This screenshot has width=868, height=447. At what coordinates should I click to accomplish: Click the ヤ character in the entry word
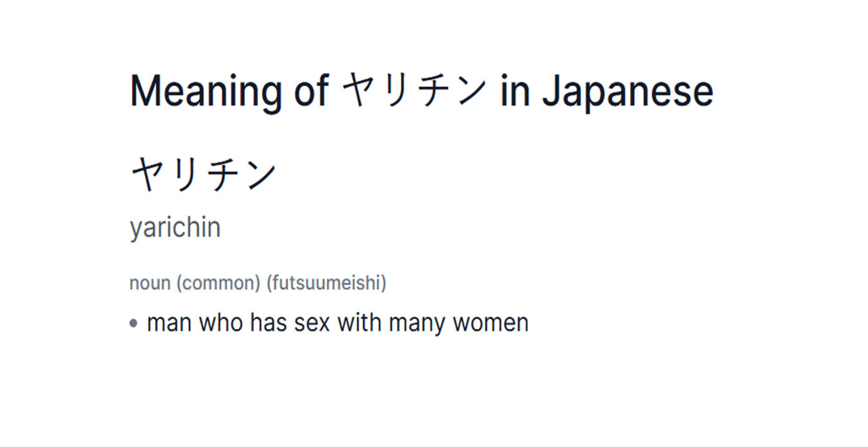[147, 174]
